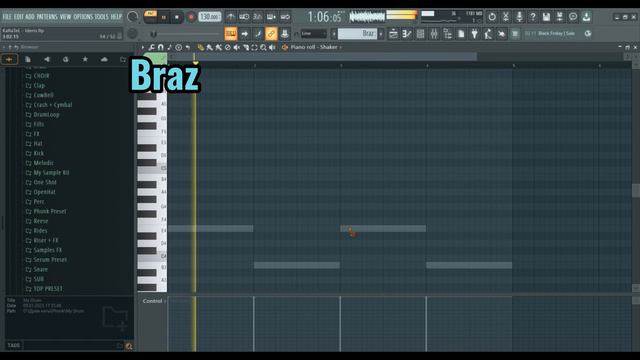Image resolution: width=640 pixels, height=360 pixels.
Task: Select the Paint brush tool in piano roll
Action: 209,47
